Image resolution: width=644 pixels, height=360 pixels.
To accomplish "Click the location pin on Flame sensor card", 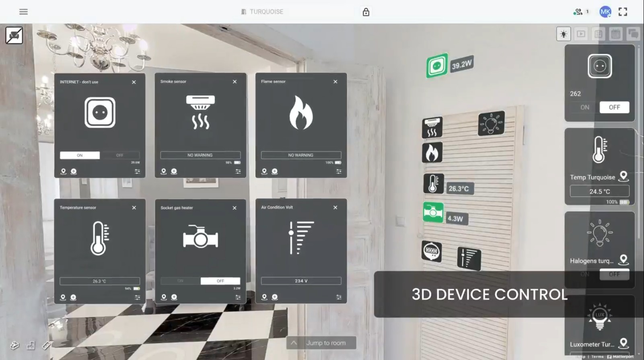I will tap(264, 171).
